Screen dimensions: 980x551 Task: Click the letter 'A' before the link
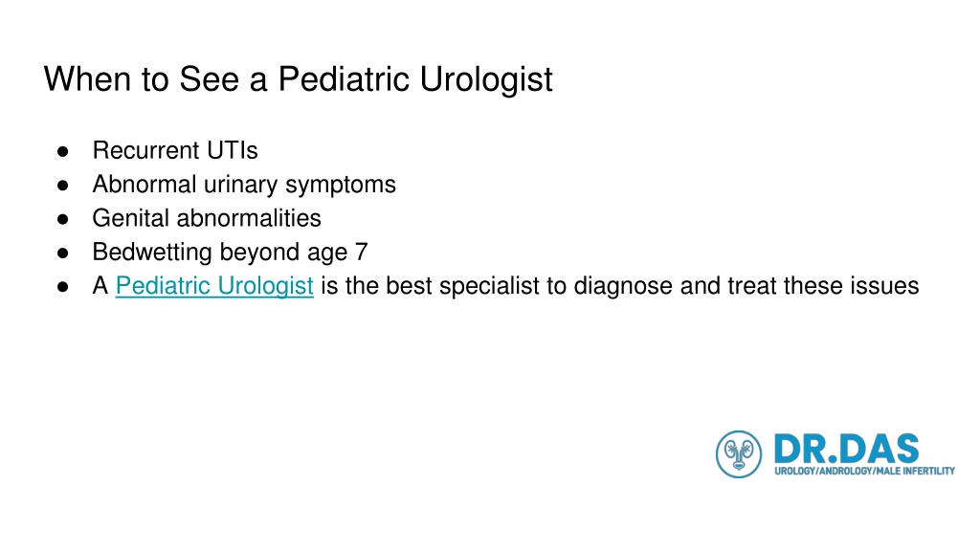click(x=100, y=285)
